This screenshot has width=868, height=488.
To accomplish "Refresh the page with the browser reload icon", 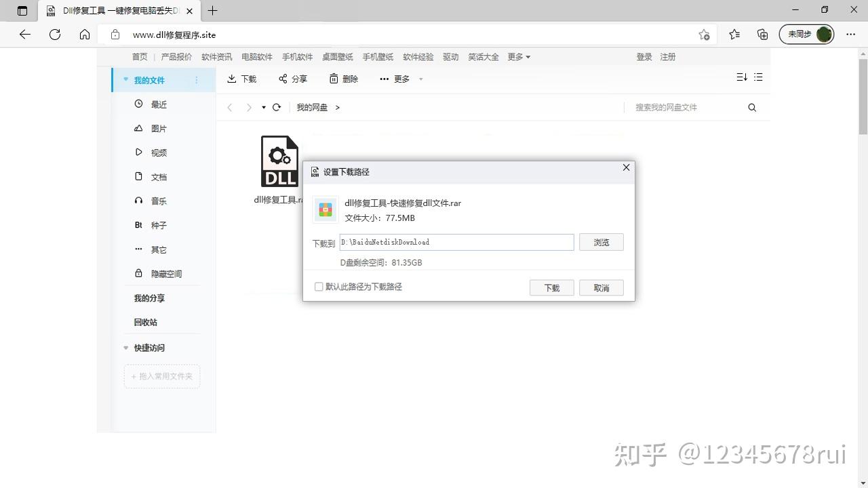I will [x=55, y=35].
